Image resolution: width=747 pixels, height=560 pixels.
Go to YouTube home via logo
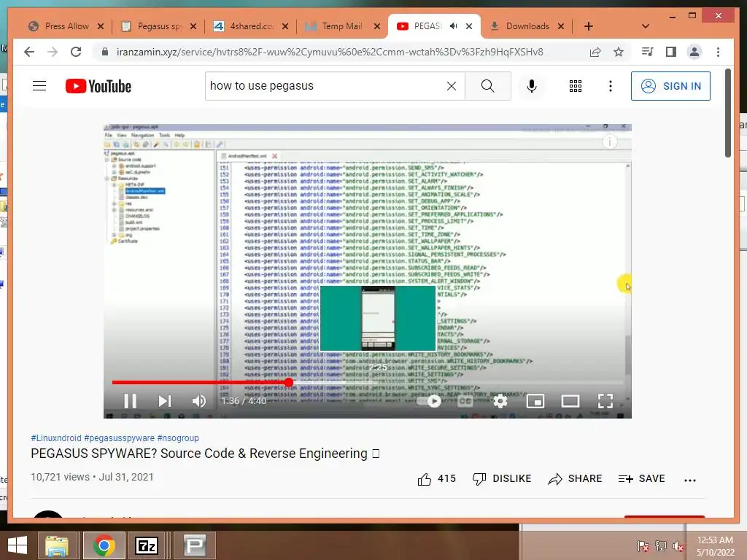pyautogui.click(x=98, y=86)
